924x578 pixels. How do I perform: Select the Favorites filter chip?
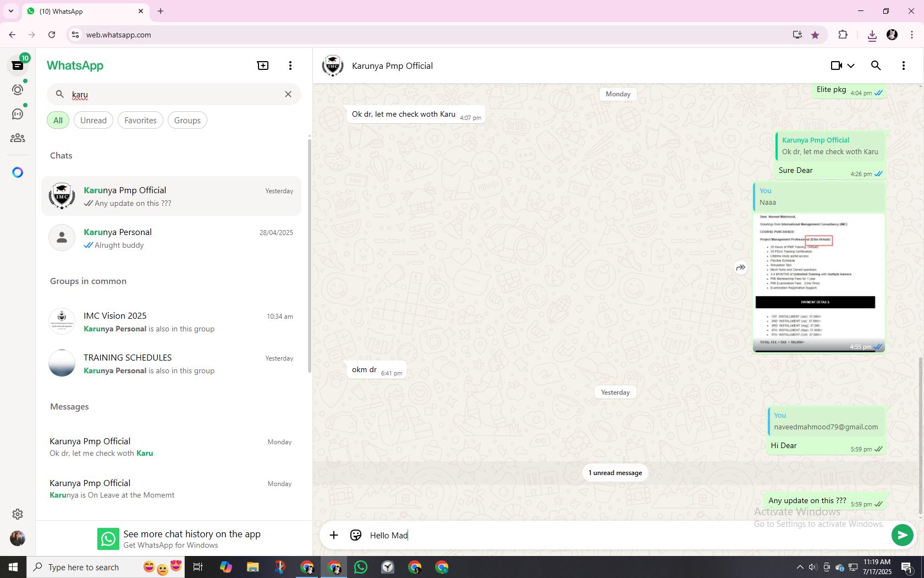pyautogui.click(x=140, y=121)
